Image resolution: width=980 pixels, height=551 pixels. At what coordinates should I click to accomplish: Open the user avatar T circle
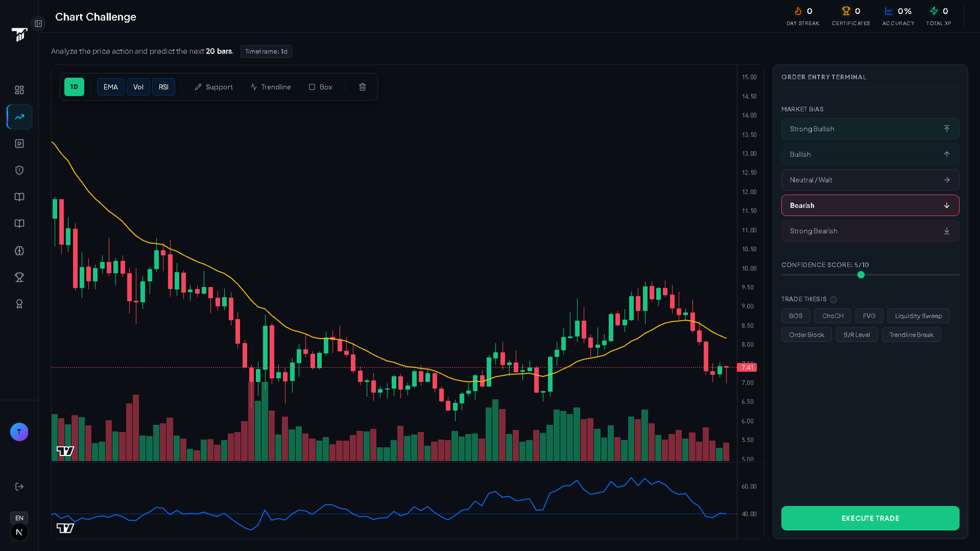click(19, 432)
